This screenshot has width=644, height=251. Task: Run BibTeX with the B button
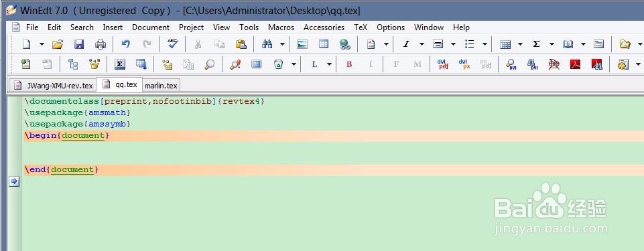point(349,64)
